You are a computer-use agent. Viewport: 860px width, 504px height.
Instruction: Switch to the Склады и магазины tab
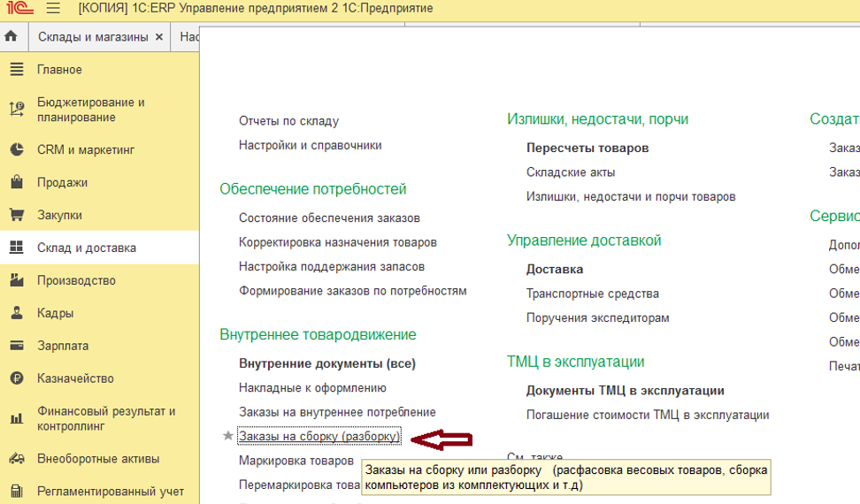point(93,37)
